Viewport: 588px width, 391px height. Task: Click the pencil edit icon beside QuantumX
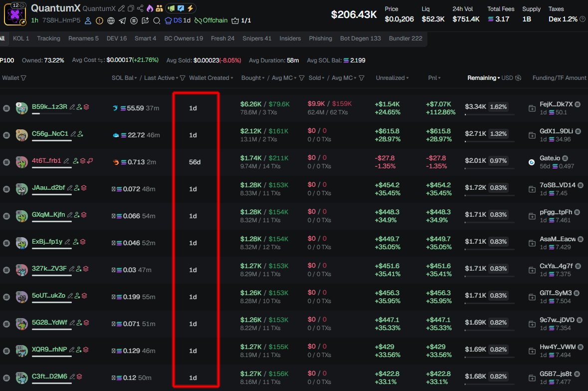click(x=122, y=9)
